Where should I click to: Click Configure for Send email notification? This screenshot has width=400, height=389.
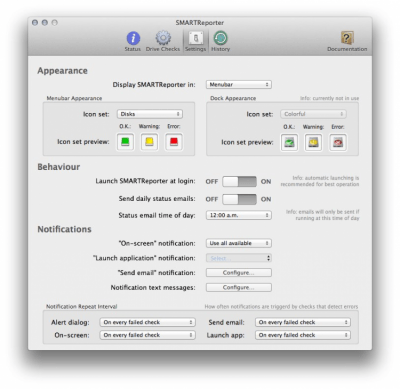coord(239,273)
